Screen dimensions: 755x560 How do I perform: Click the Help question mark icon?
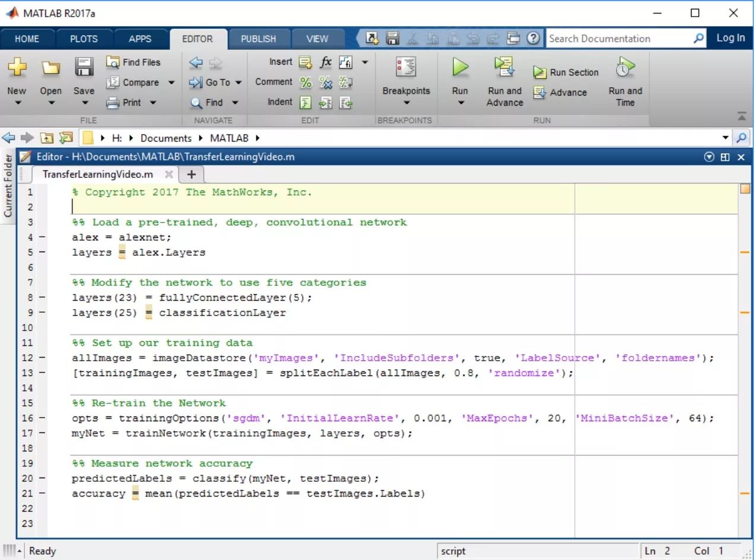click(534, 39)
